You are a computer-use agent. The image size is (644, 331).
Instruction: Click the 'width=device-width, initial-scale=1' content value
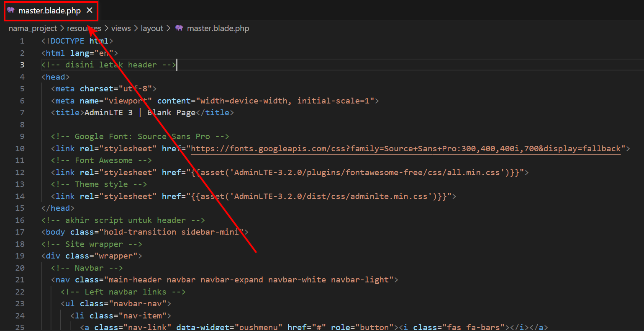tap(285, 101)
